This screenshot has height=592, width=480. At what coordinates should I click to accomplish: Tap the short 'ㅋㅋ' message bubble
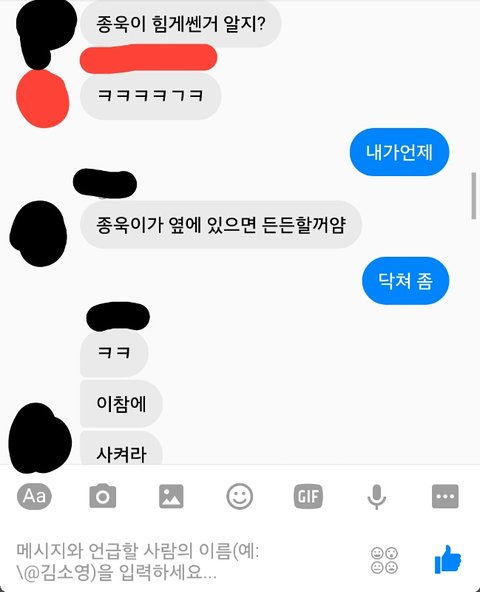click(114, 353)
